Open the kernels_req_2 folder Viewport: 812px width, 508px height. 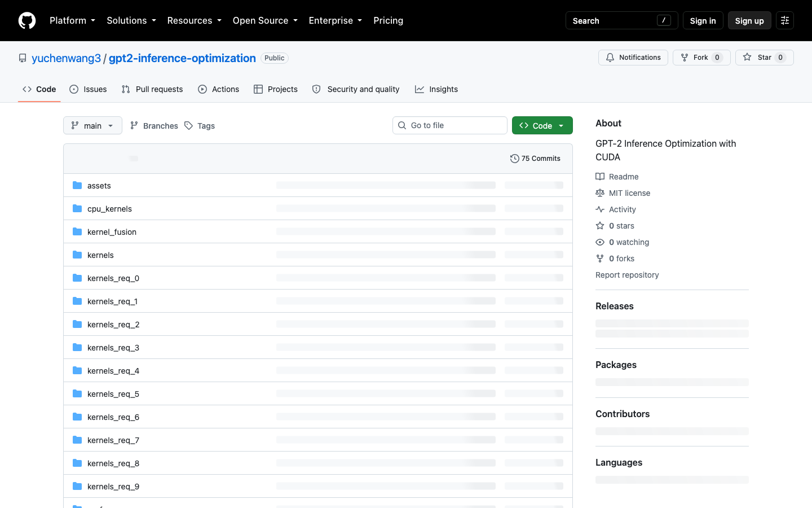(x=113, y=325)
